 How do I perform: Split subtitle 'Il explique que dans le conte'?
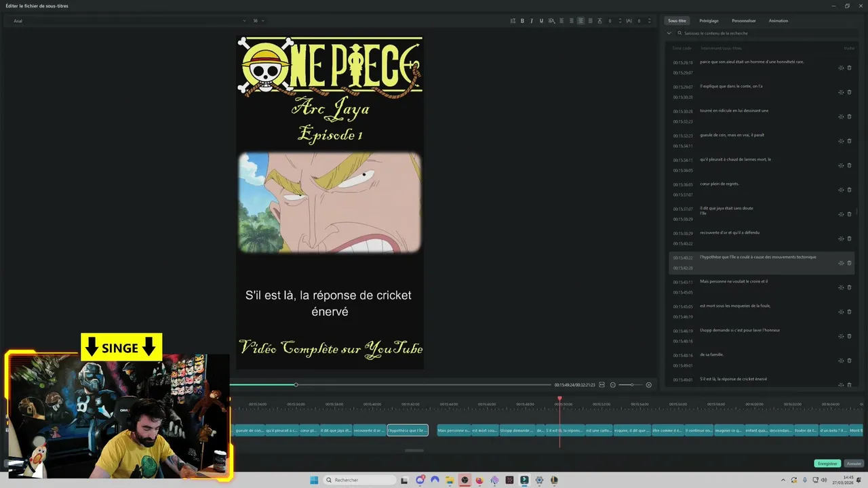click(841, 92)
